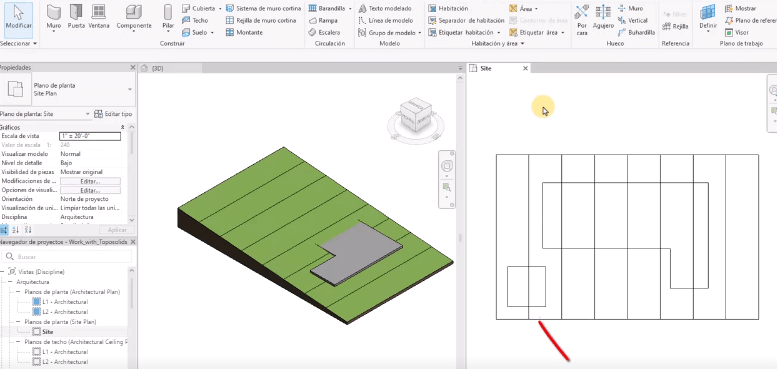Select the Línea de modelo tool
Screen dimensions: 777x369
[386, 20]
